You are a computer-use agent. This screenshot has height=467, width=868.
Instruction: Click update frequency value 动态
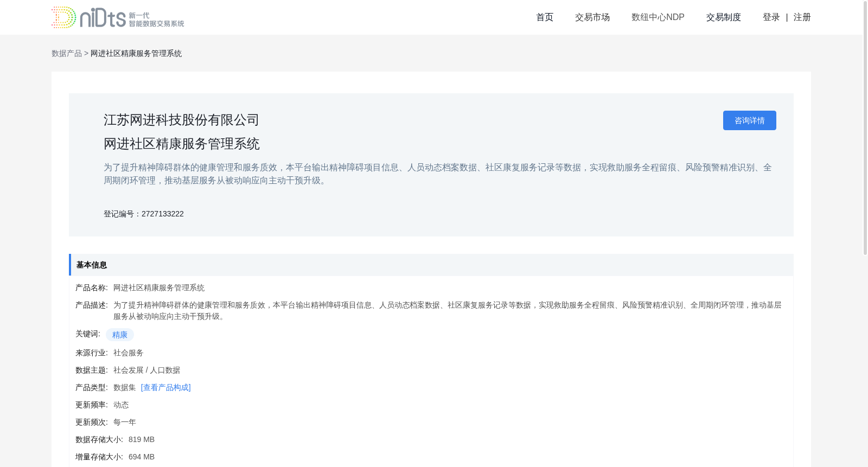point(121,405)
